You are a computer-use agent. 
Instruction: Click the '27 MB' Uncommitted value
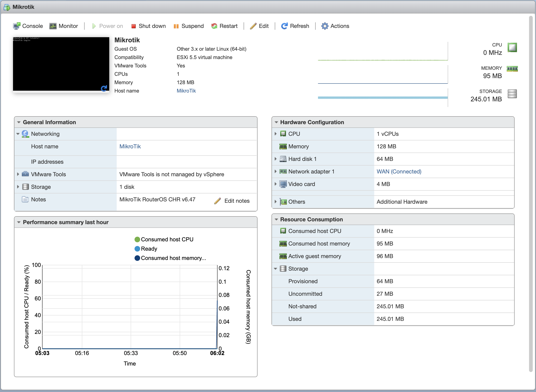(x=385, y=294)
